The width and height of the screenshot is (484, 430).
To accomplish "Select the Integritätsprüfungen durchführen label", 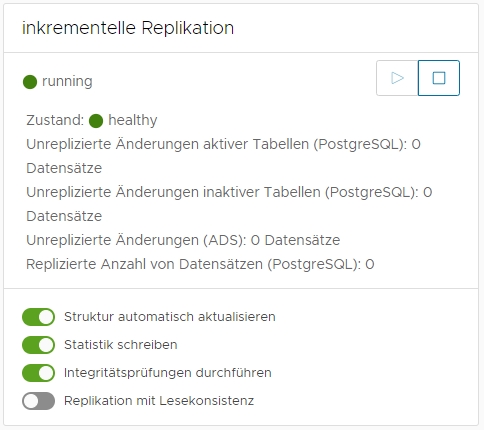I will 168,373.
